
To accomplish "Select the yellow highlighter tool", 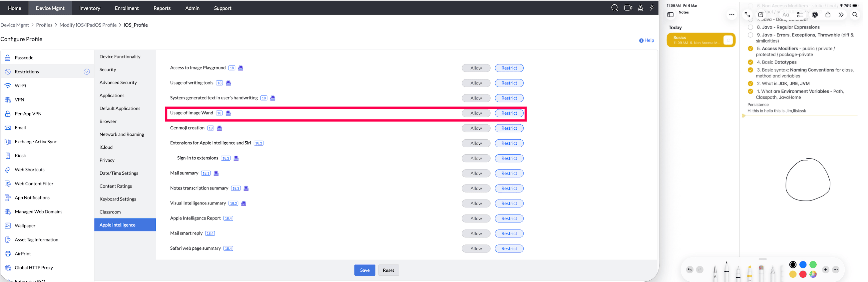I will (749, 273).
